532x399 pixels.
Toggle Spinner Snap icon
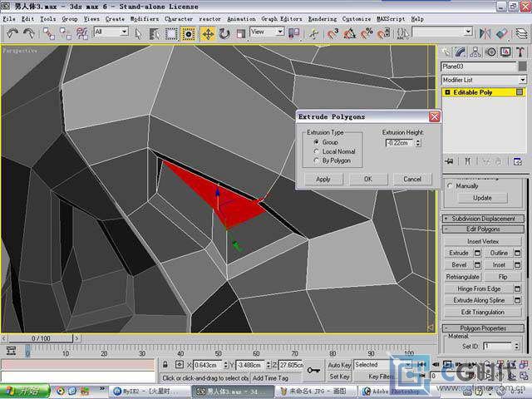383,33
